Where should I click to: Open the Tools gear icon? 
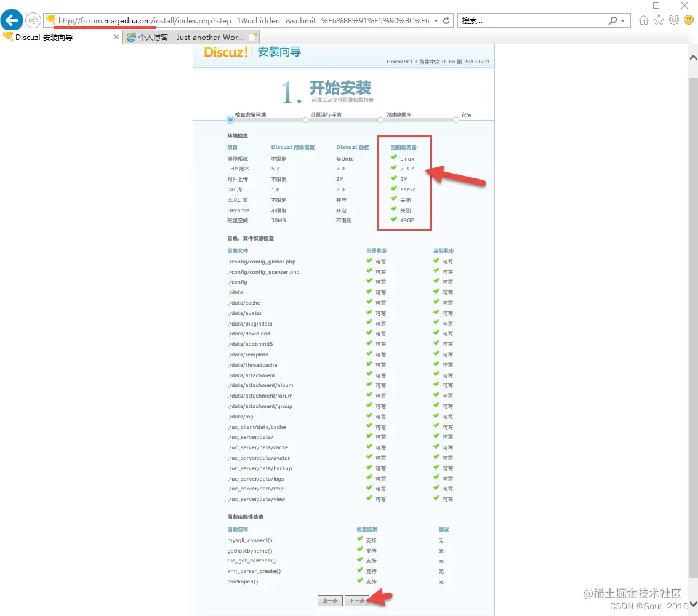[x=674, y=20]
